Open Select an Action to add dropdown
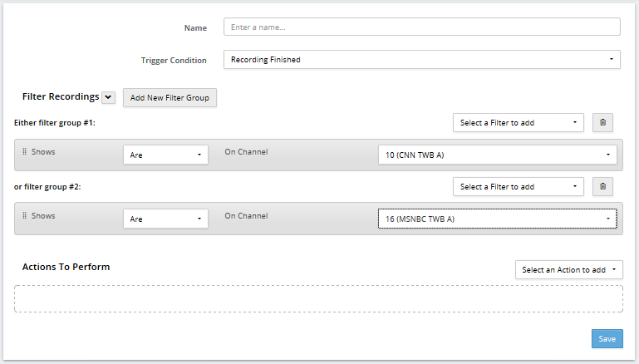Screen dimensions: 639x364 569,270
